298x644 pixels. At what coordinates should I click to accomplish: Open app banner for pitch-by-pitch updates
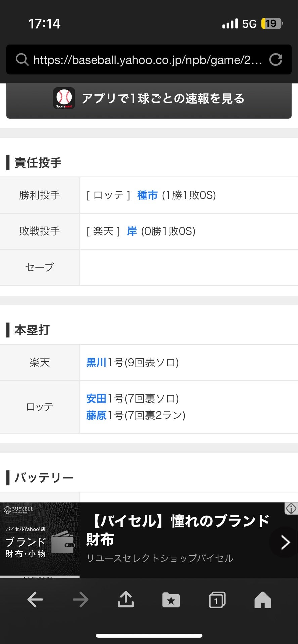pos(163,99)
